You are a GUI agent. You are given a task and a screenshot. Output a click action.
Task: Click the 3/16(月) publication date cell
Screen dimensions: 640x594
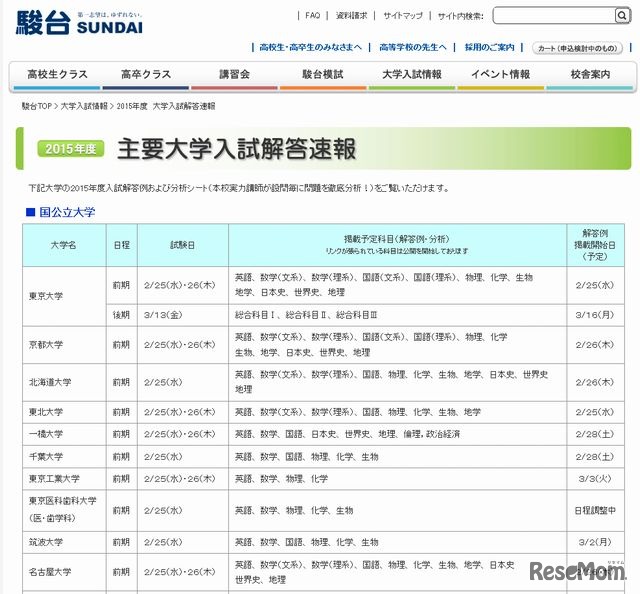pos(595,315)
